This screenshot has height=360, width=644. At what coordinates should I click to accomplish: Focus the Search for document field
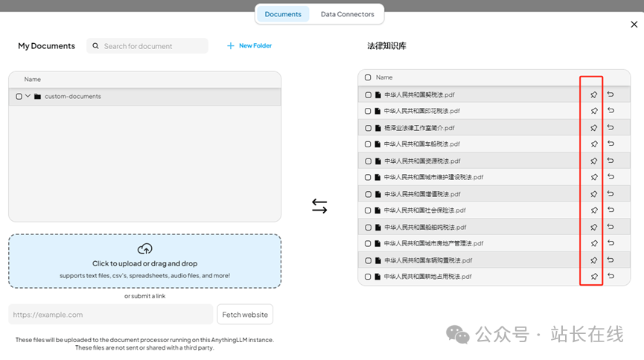(x=147, y=46)
